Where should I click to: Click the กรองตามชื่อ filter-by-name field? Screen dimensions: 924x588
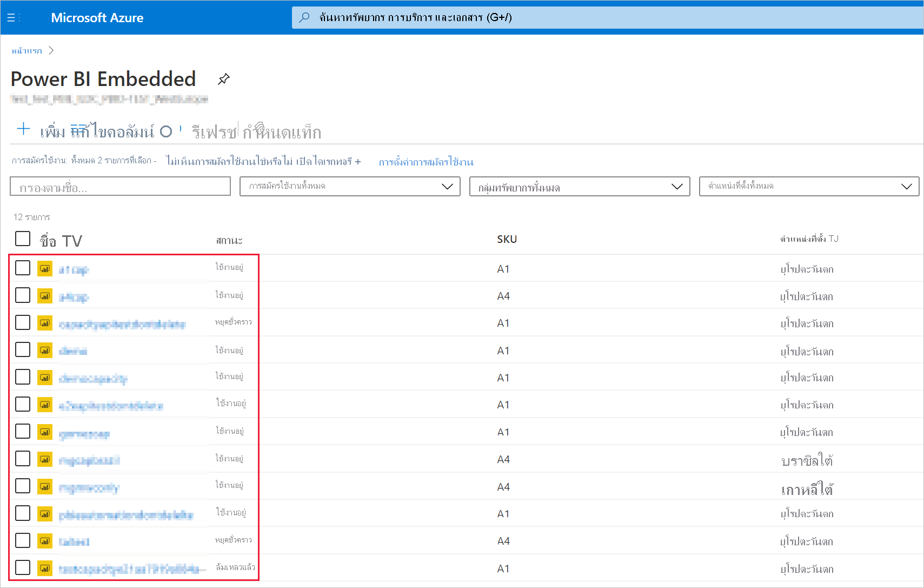point(120,187)
